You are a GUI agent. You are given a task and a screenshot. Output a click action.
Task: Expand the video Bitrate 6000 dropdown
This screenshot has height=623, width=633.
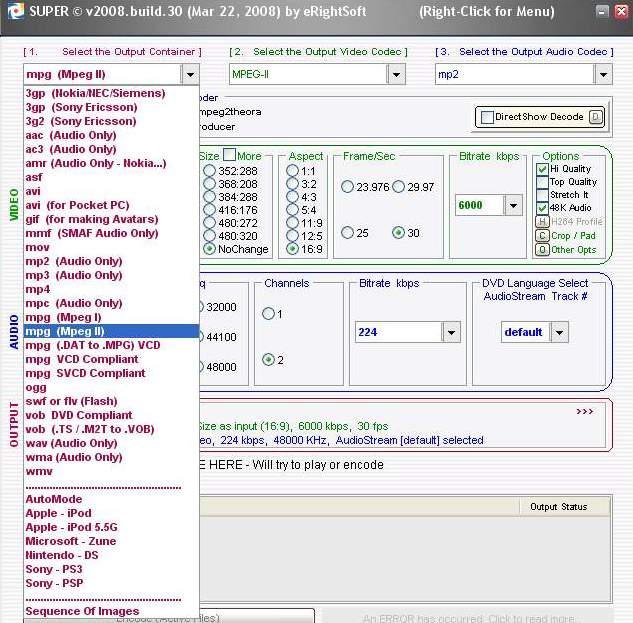click(513, 205)
